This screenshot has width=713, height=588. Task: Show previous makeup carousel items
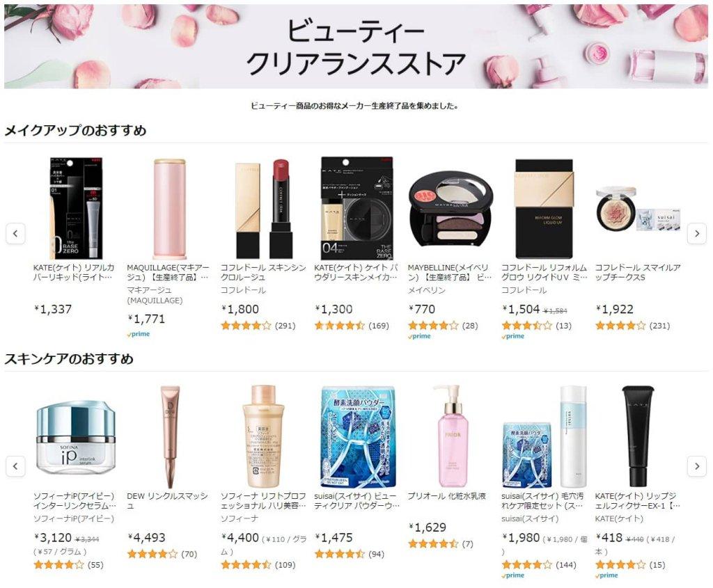pos(15,234)
